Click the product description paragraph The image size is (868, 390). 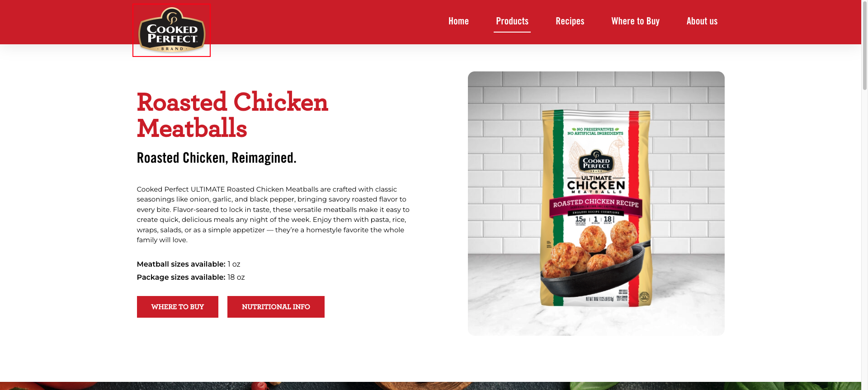point(273,215)
